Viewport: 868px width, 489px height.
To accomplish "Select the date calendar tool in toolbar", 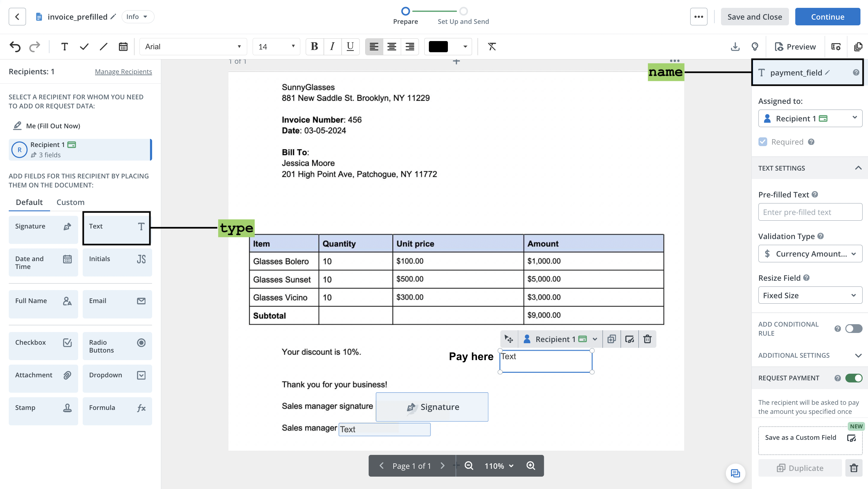I will tap(123, 46).
